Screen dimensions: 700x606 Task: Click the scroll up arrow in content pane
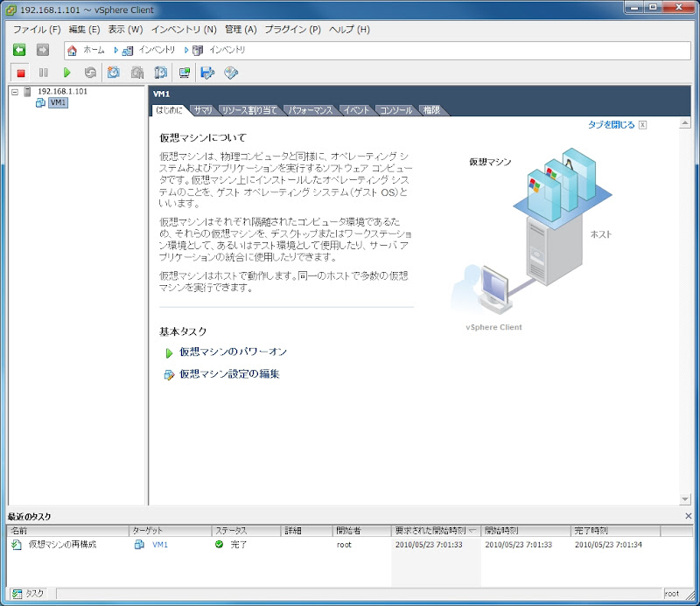pyautogui.click(x=685, y=122)
